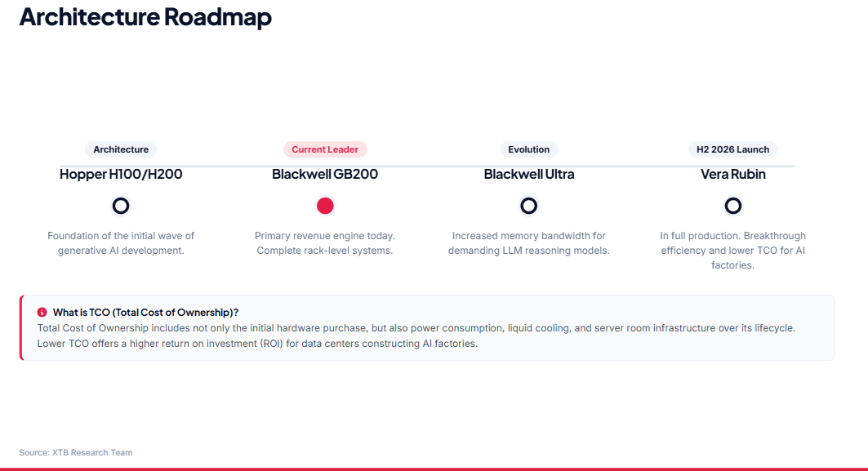Click the Blackwell Ultra heading
The height and width of the screenshot is (471, 868).
(x=528, y=174)
